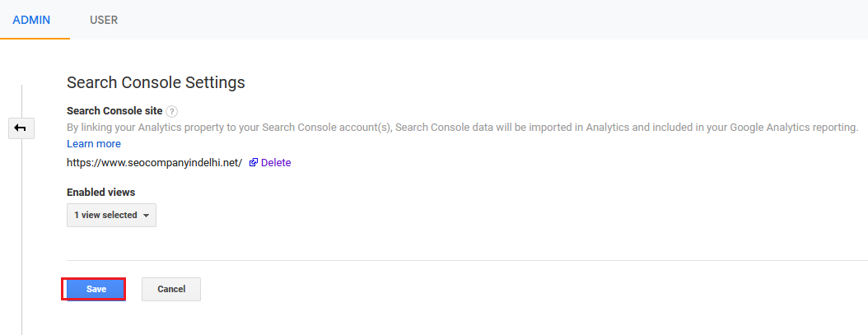Follow the Learn more link

(94, 144)
